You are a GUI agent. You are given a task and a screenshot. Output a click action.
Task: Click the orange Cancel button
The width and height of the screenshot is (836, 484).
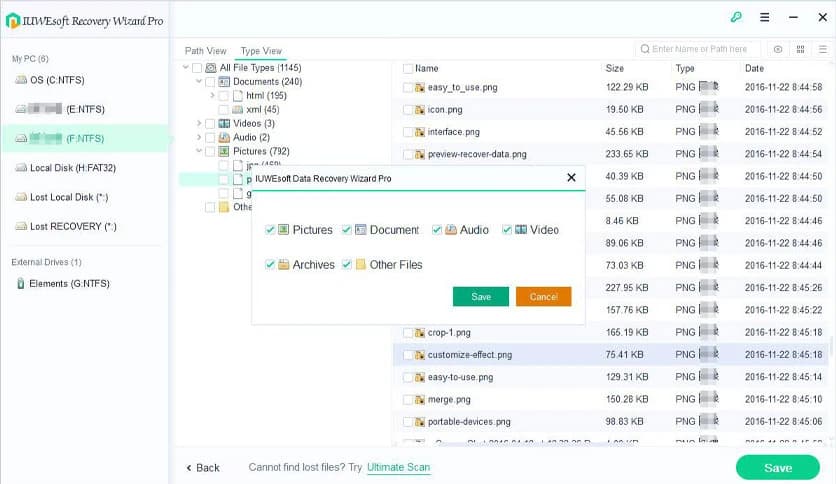(543, 296)
